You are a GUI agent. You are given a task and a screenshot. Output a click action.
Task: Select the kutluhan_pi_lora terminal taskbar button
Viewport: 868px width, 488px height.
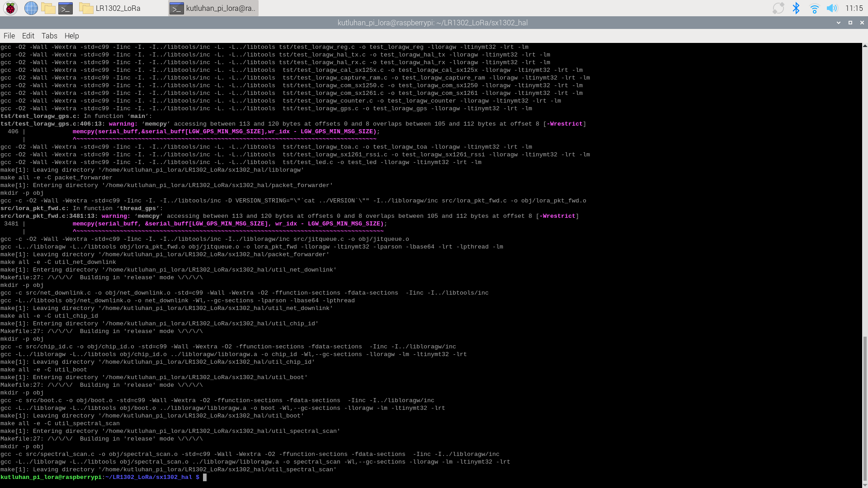coord(213,8)
